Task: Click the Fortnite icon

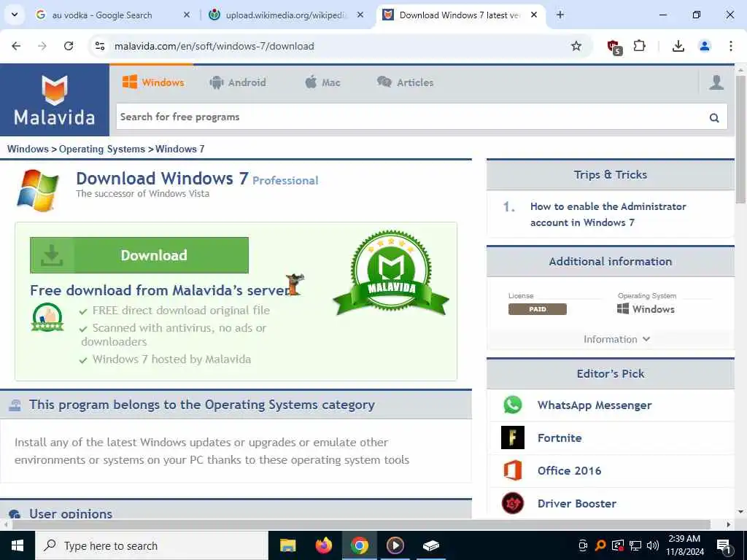Action: click(x=513, y=437)
